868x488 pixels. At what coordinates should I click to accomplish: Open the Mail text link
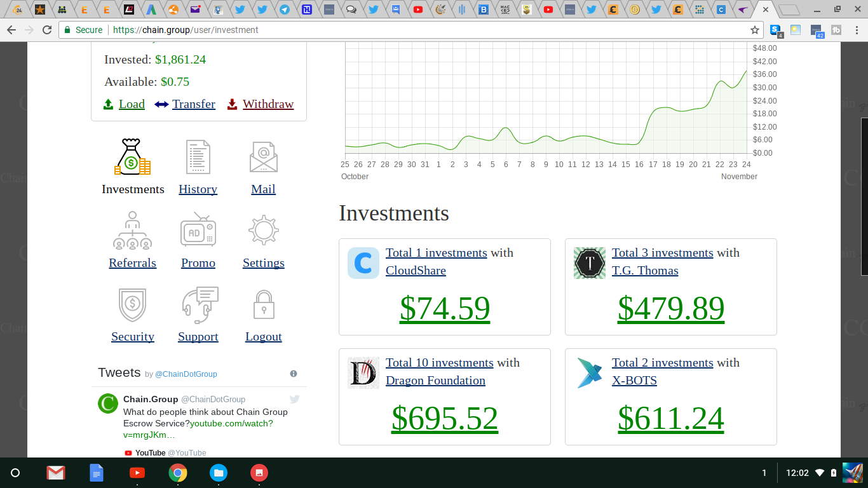pos(264,189)
